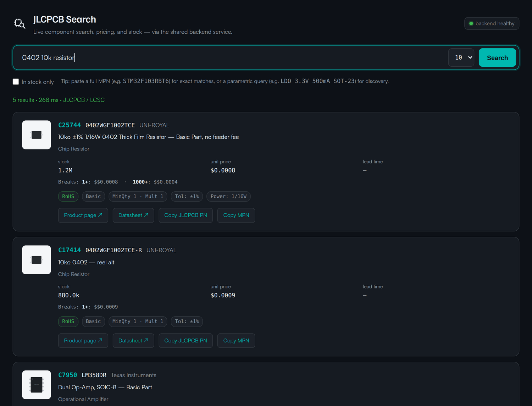Copy MPN for 0402WGF1002TCE-R
532x406 pixels.
point(236,340)
